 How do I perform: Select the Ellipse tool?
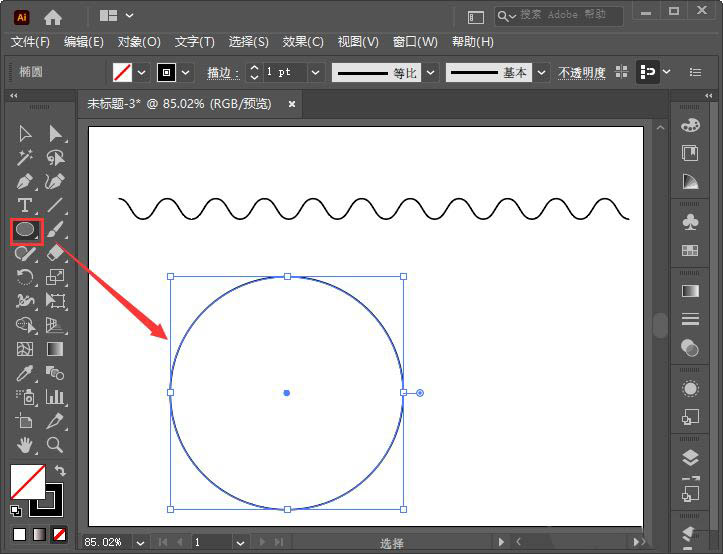point(25,230)
